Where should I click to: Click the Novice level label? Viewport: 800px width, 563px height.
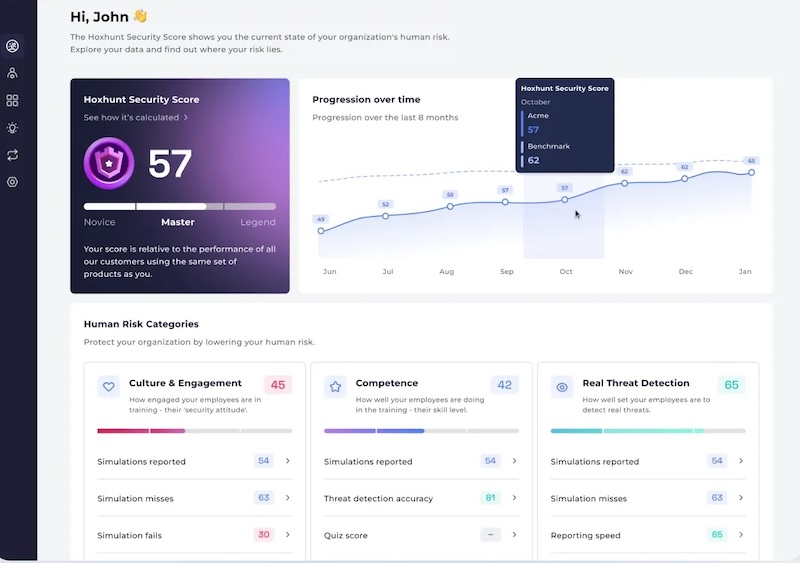pos(99,222)
